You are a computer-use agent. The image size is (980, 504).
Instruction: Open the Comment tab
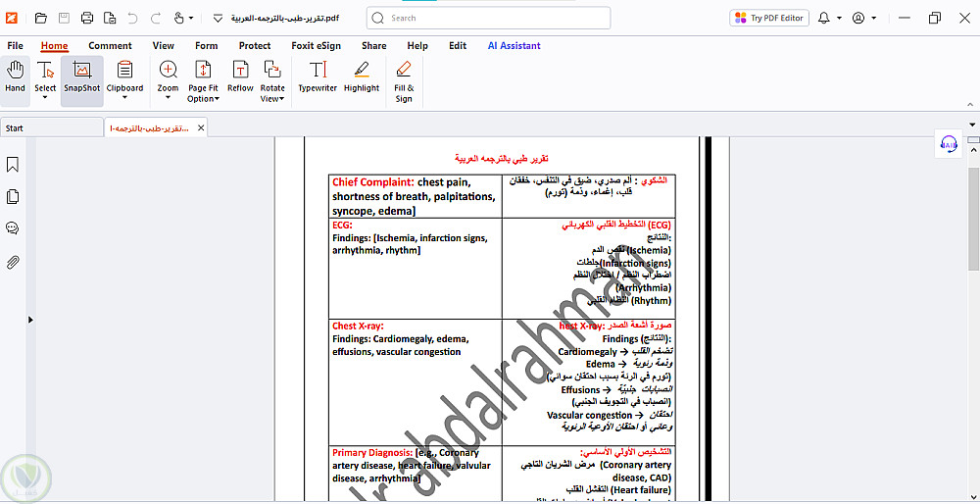pos(110,46)
